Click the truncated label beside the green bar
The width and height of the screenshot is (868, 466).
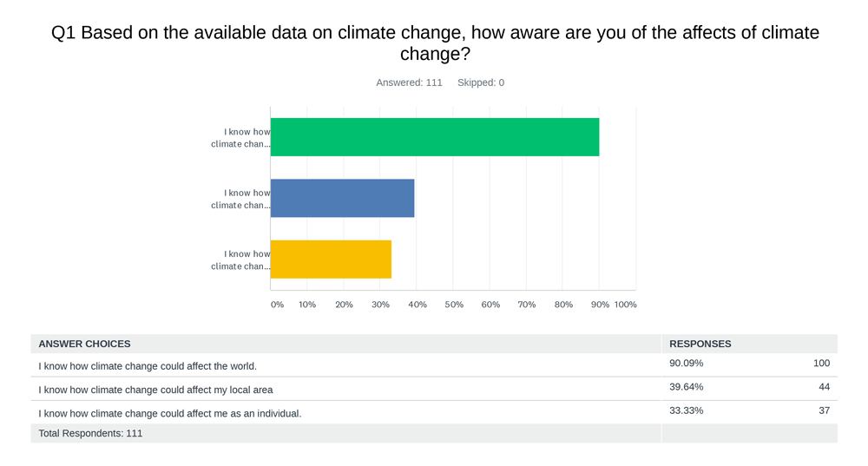point(241,138)
